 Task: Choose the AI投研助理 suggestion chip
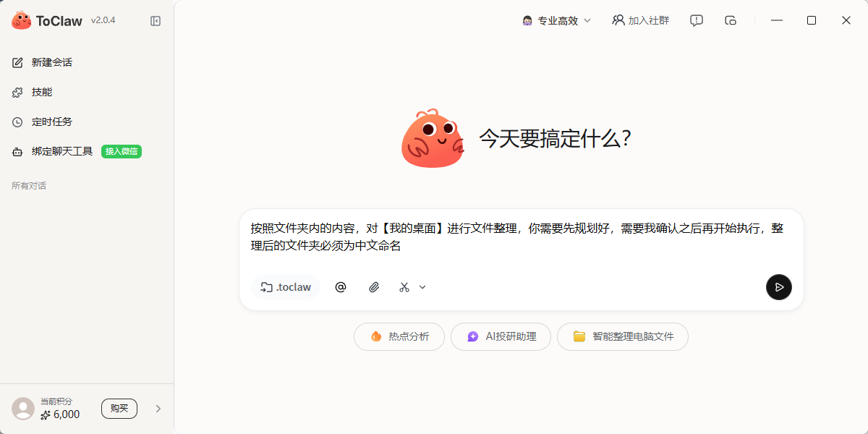(x=501, y=336)
